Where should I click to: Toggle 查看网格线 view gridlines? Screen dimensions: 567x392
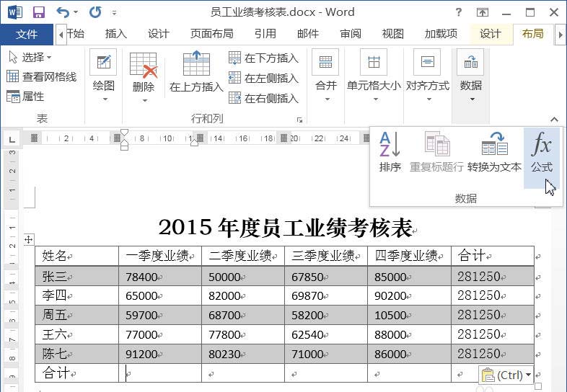click(x=42, y=76)
